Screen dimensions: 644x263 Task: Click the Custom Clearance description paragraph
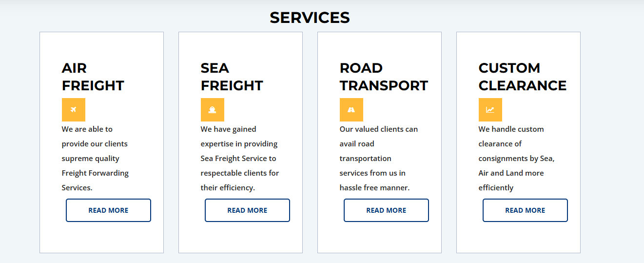point(516,158)
